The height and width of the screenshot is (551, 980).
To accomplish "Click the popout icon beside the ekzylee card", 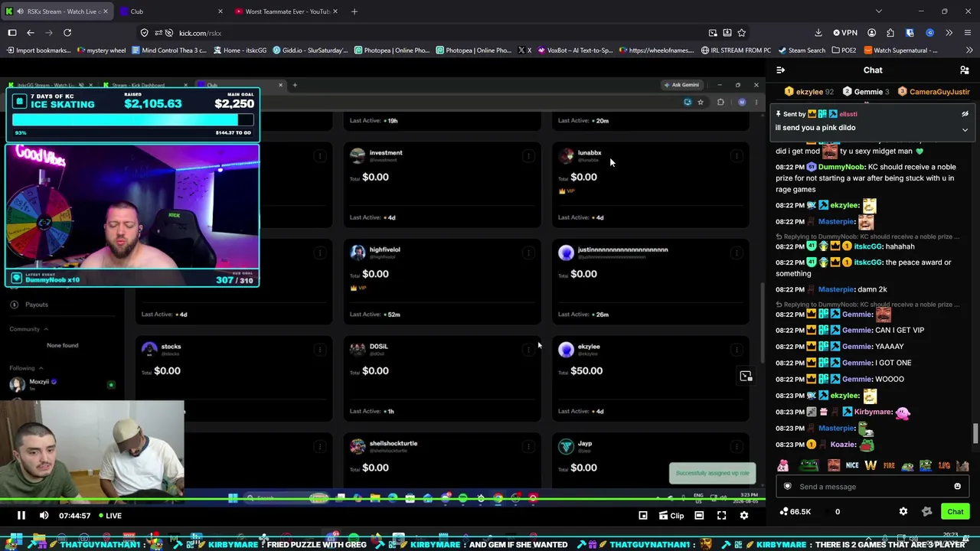I will pyautogui.click(x=746, y=377).
